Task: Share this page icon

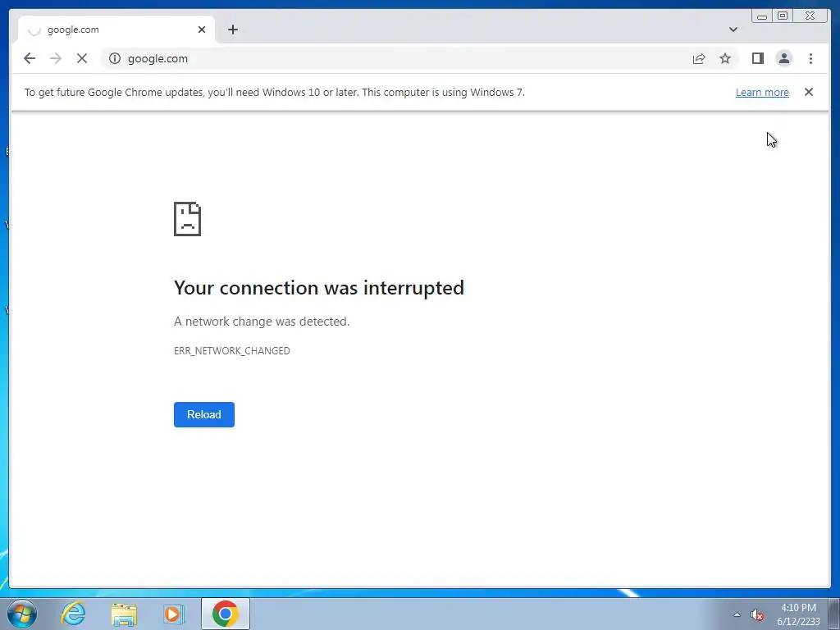Action: click(x=699, y=58)
